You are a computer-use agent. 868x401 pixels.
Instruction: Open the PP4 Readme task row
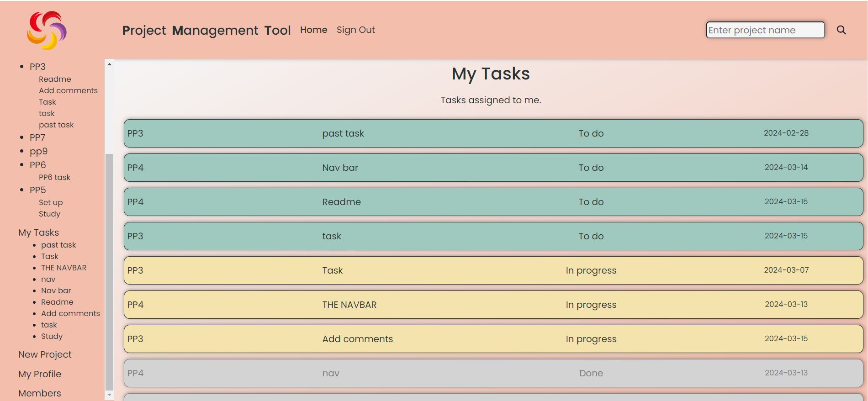[493, 202]
